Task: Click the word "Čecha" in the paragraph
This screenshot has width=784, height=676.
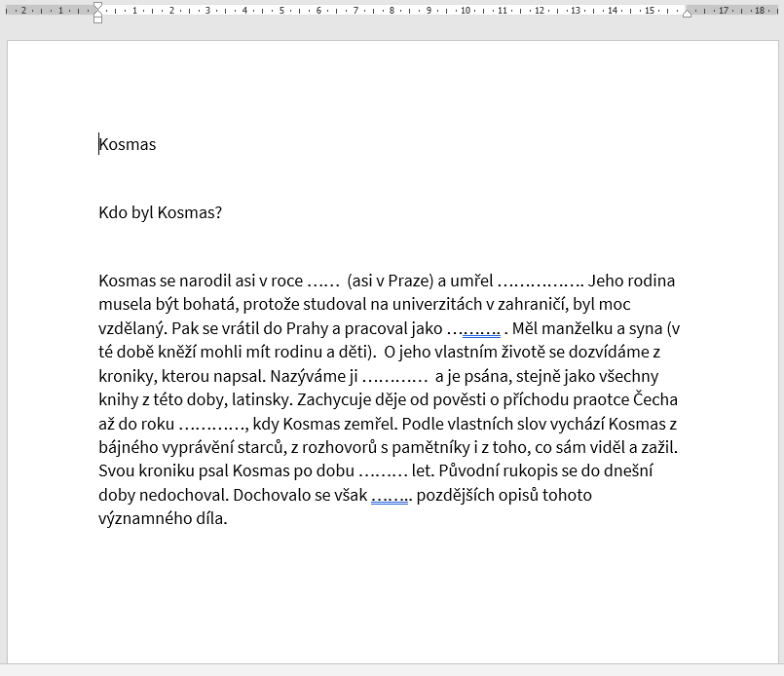Action: [x=654, y=400]
